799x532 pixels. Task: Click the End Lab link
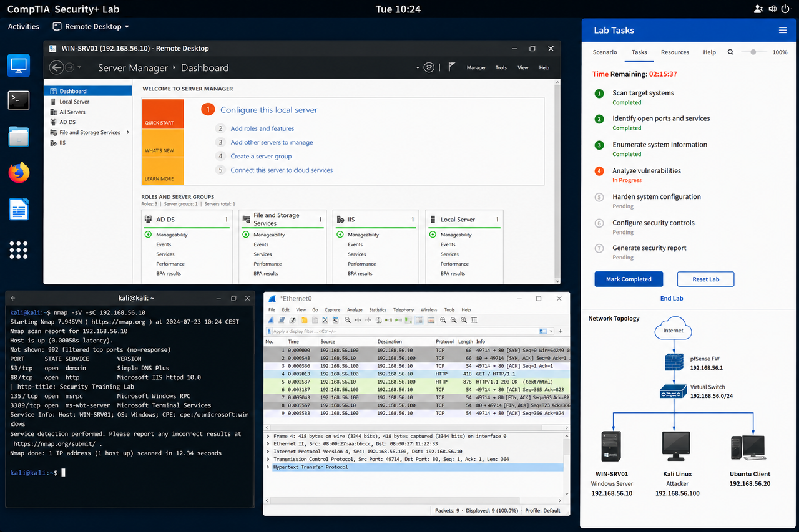pos(672,298)
